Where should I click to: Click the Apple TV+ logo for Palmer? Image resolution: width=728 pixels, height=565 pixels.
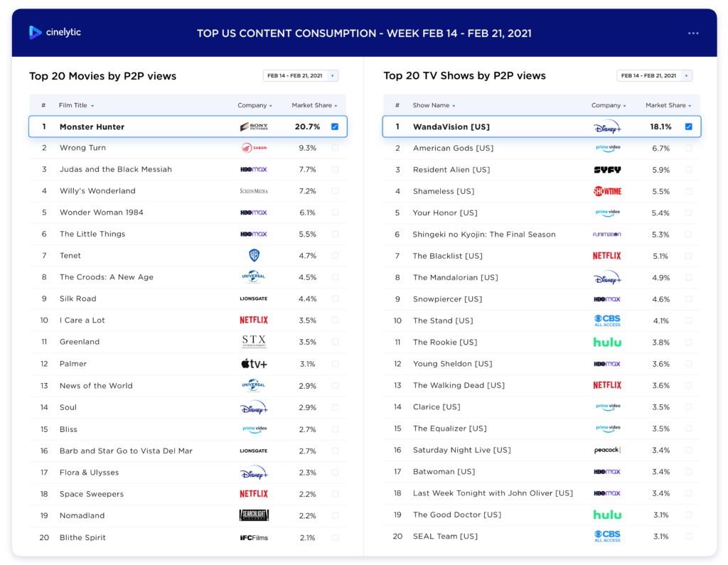pos(254,363)
